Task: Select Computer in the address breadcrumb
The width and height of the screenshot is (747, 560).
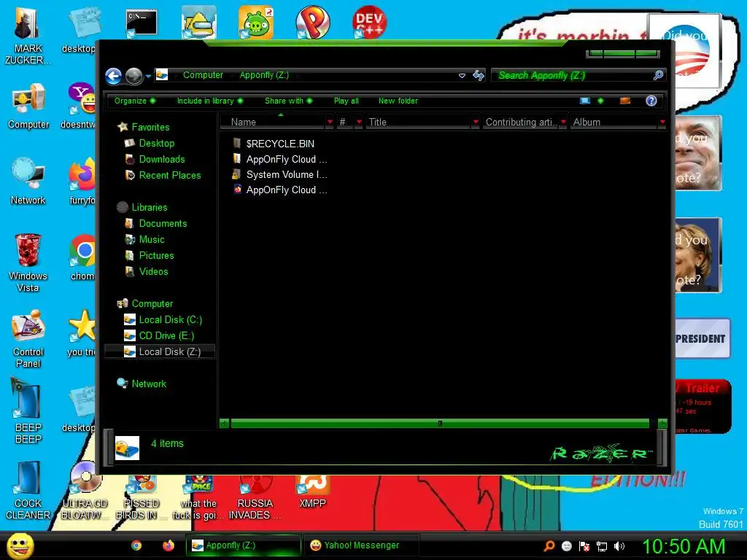Action: pos(203,75)
